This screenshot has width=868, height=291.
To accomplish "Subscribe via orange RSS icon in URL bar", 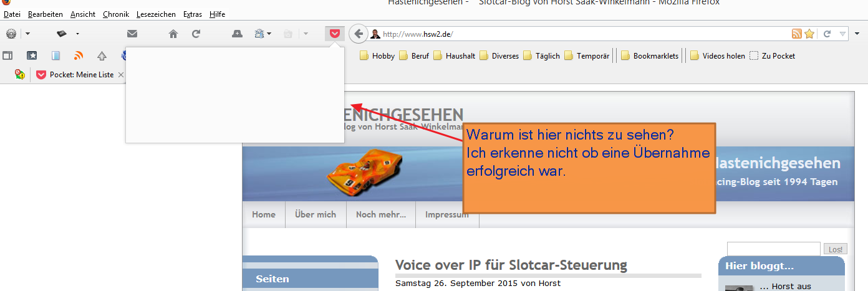I will coord(796,34).
